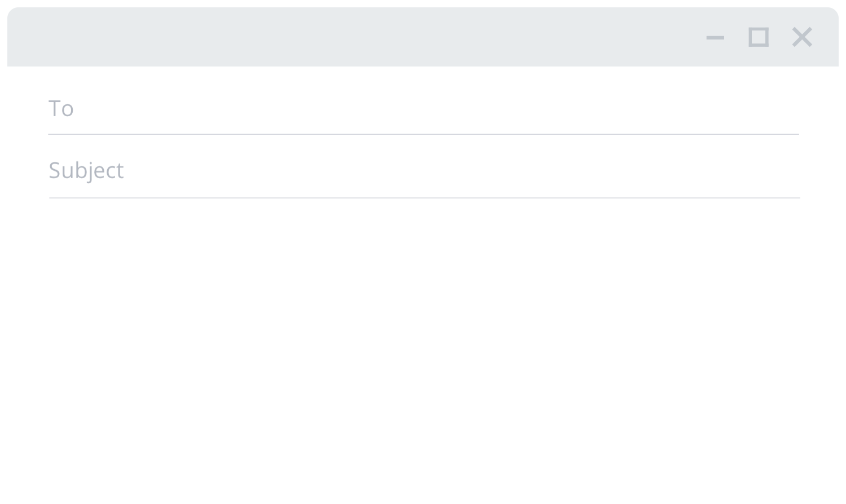
Task: Maximize the compose window using the square icon
Action: (759, 37)
